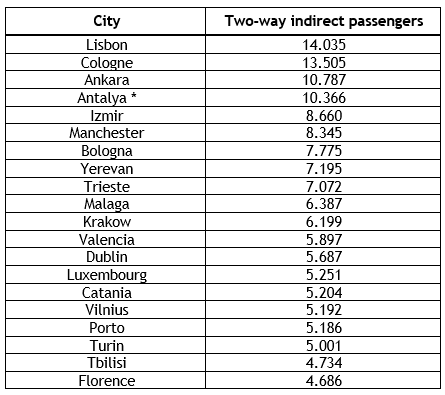Click the Bologna value 7.775
445x395 pixels.
pos(324,151)
